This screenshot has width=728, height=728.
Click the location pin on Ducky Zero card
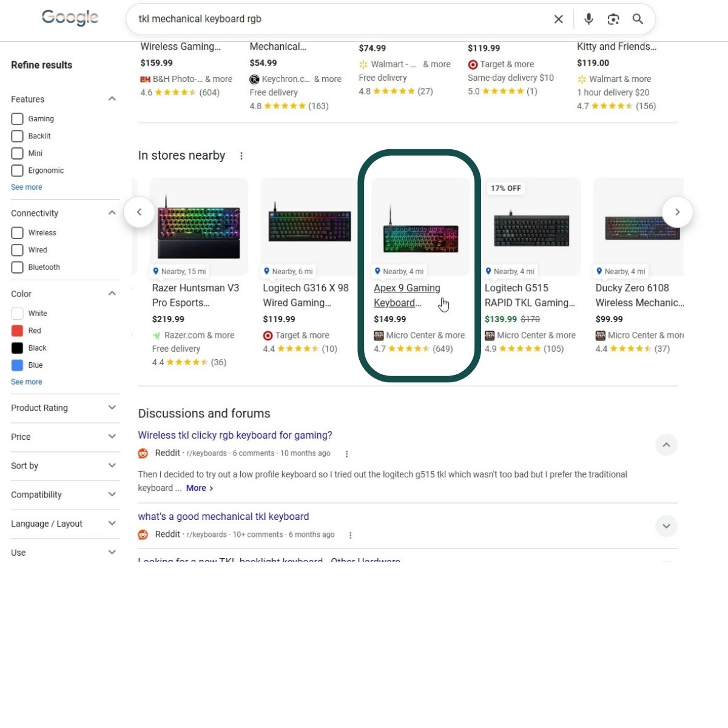click(599, 271)
